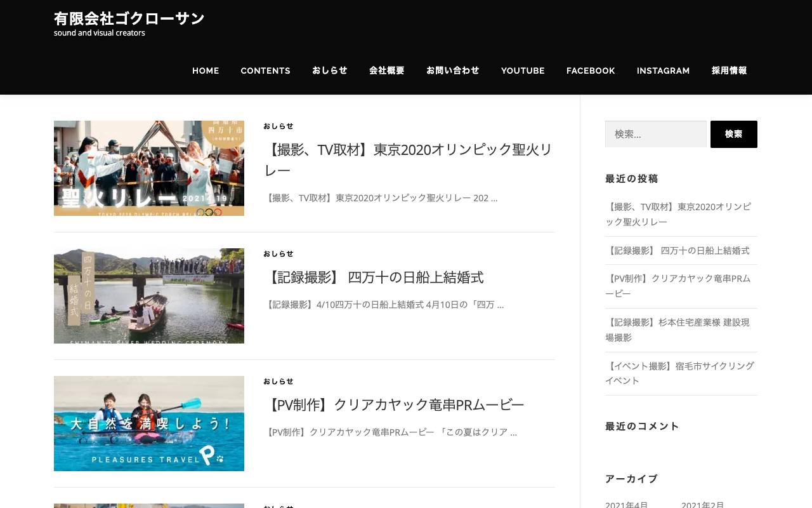Open the 大自然を満喫しよう kayak thumbnail
Image resolution: width=812 pixels, height=508 pixels.
[149, 424]
